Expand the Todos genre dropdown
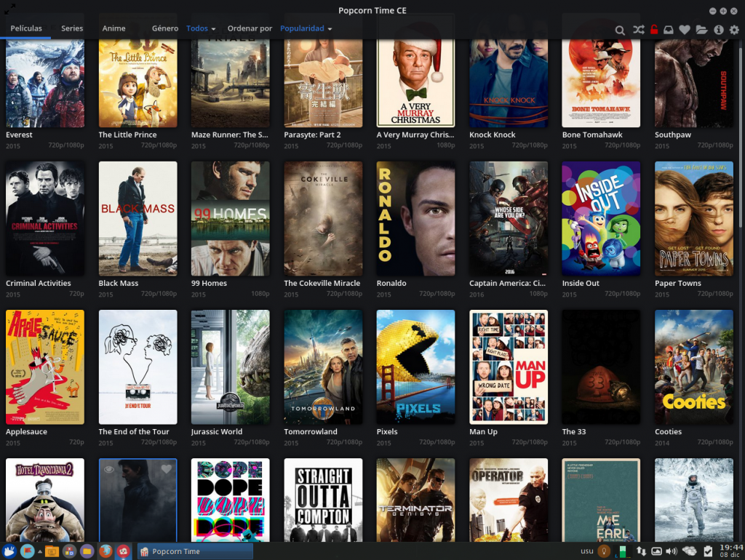The width and height of the screenshot is (745, 560). [201, 28]
